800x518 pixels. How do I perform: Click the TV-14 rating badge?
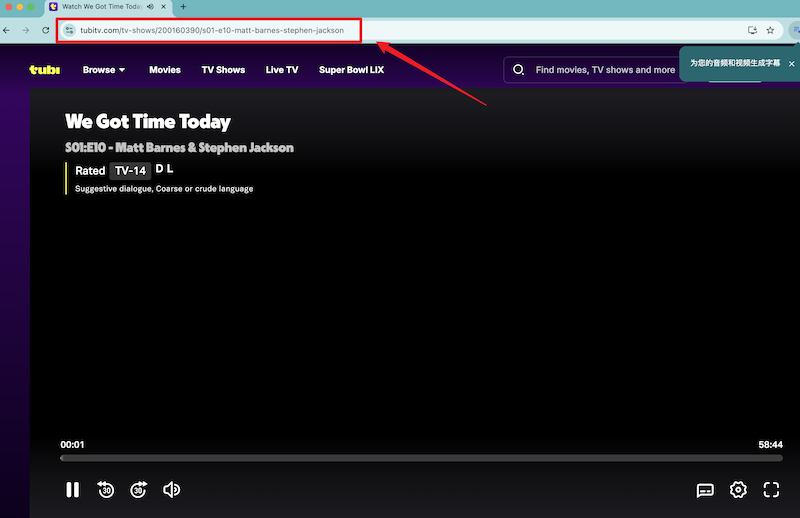(x=130, y=170)
